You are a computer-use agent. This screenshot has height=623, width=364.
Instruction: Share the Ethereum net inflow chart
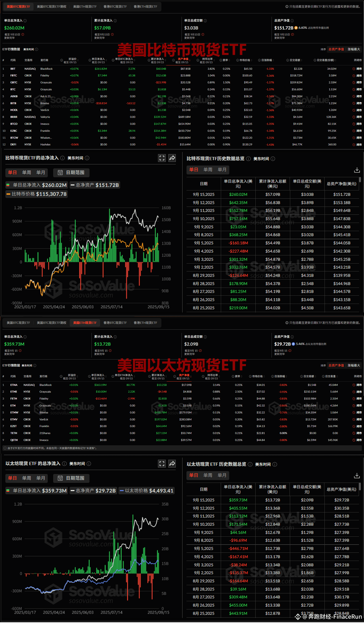click(172, 464)
